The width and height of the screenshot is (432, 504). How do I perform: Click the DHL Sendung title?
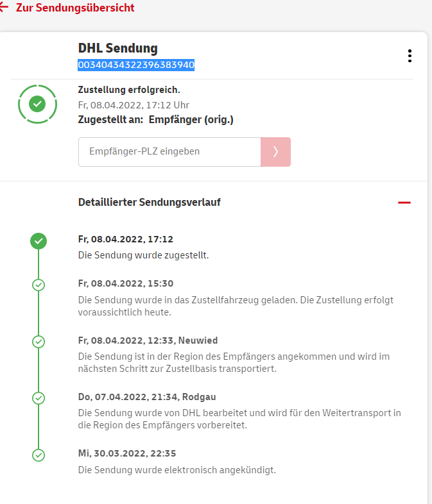117,48
